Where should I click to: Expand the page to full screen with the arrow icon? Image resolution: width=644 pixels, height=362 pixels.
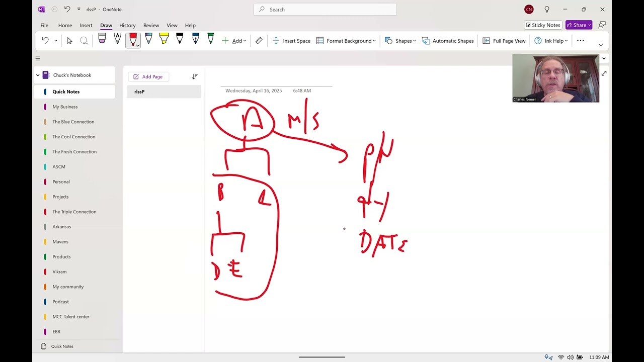604,73
